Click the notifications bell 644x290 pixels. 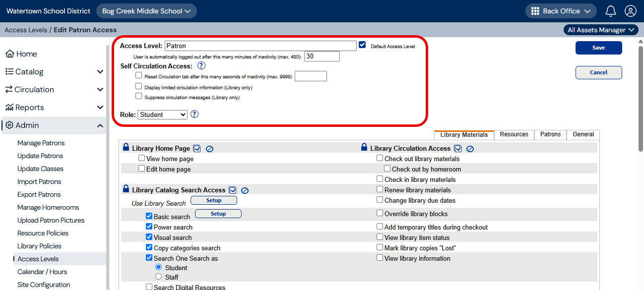pos(610,10)
